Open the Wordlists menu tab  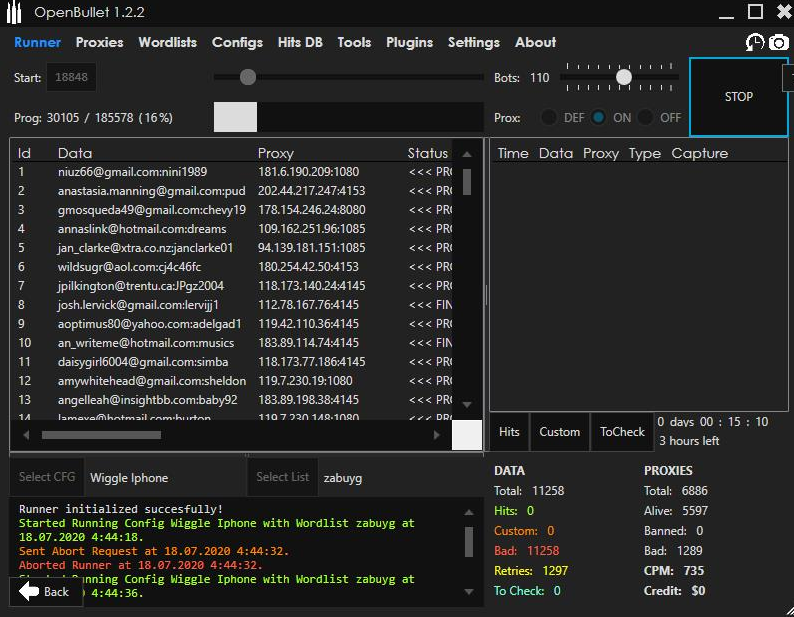coord(168,43)
